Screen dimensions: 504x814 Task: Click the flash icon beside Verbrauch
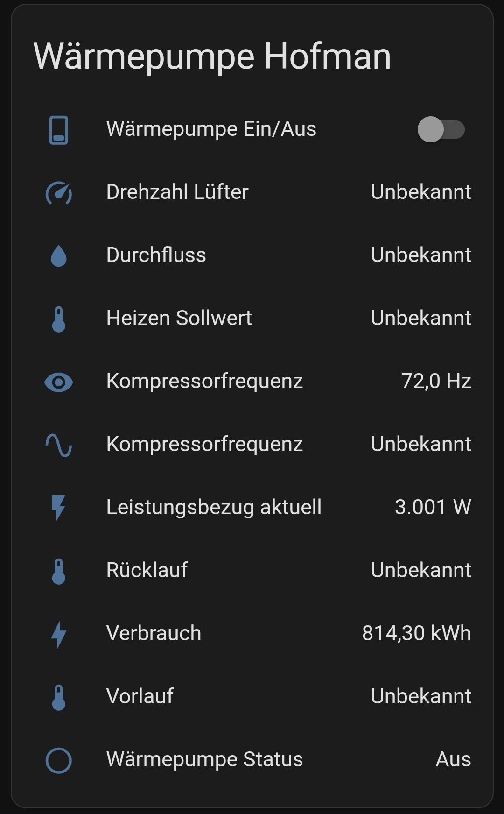click(59, 634)
